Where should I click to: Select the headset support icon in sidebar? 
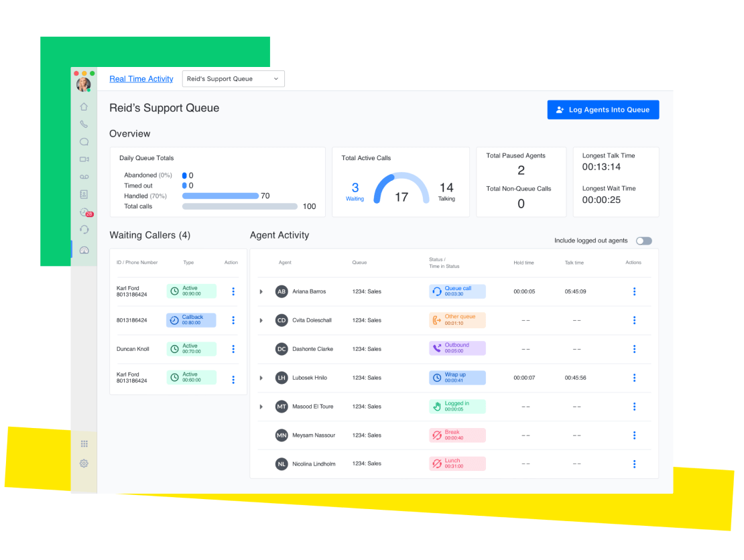click(x=84, y=229)
